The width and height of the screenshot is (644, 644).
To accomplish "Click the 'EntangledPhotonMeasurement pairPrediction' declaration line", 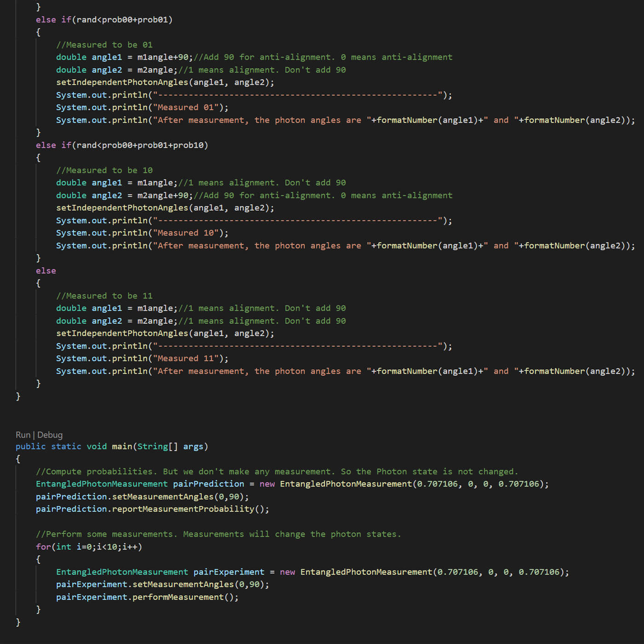I will click(292, 484).
